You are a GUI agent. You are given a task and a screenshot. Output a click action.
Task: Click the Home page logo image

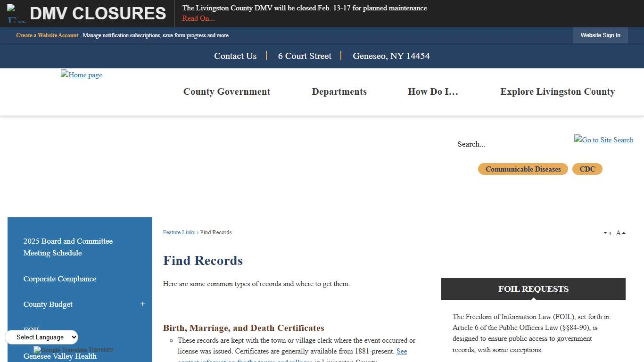tap(81, 75)
